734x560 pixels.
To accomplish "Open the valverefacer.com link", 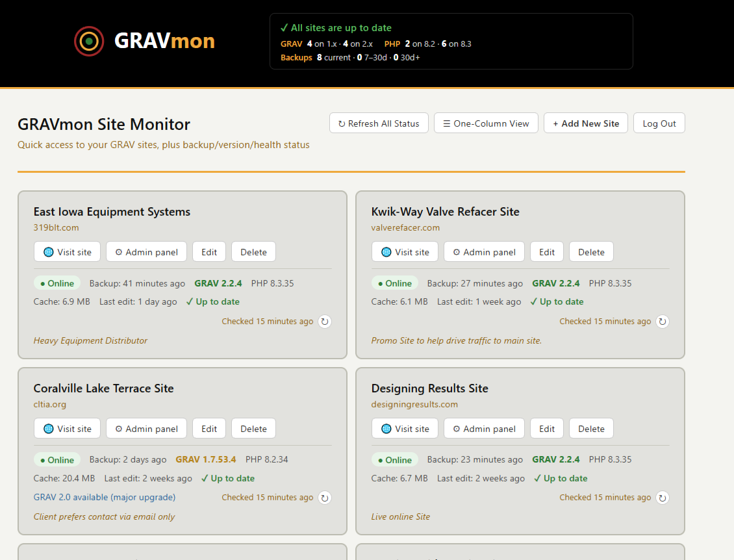I will [405, 227].
